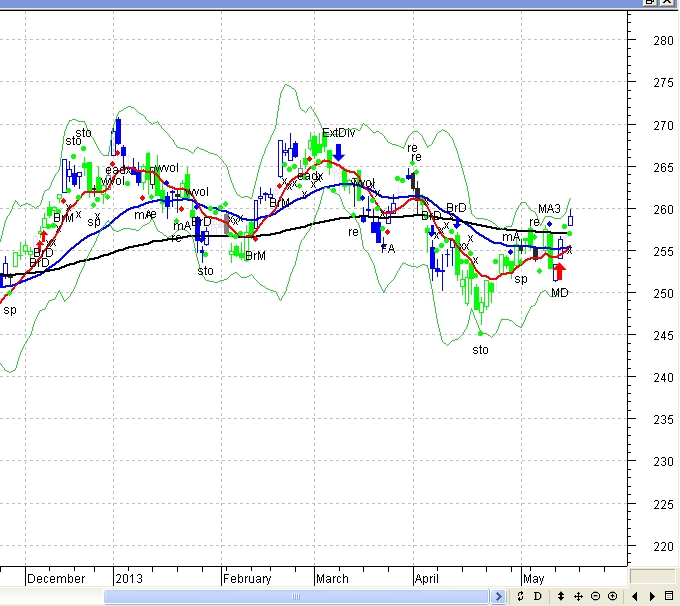The width and height of the screenshot is (680, 606).
Task: Zoom in with the plus circle icon
Action: 612,597
